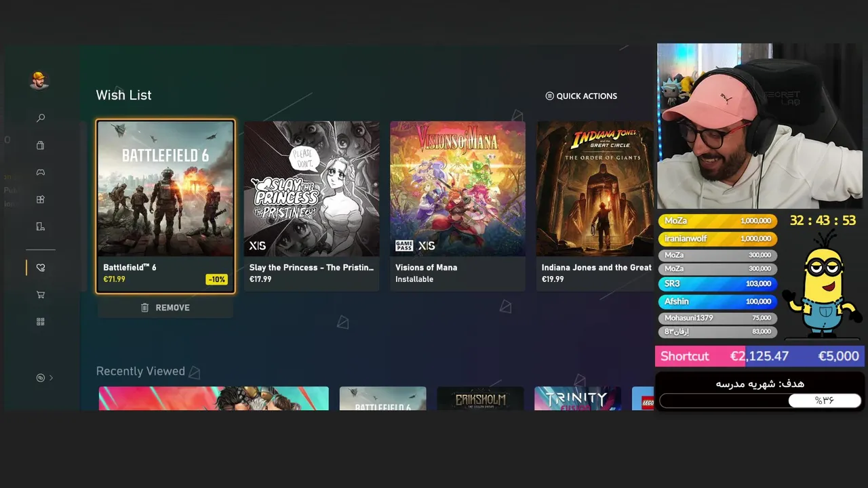The height and width of the screenshot is (488, 868).
Task: Open the QR code redeem icon
Action: click(x=41, y=322)
